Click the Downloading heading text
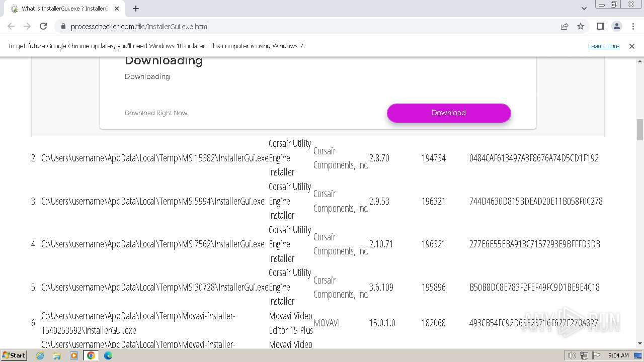This screenshot has height=362, width=644. 164,61
